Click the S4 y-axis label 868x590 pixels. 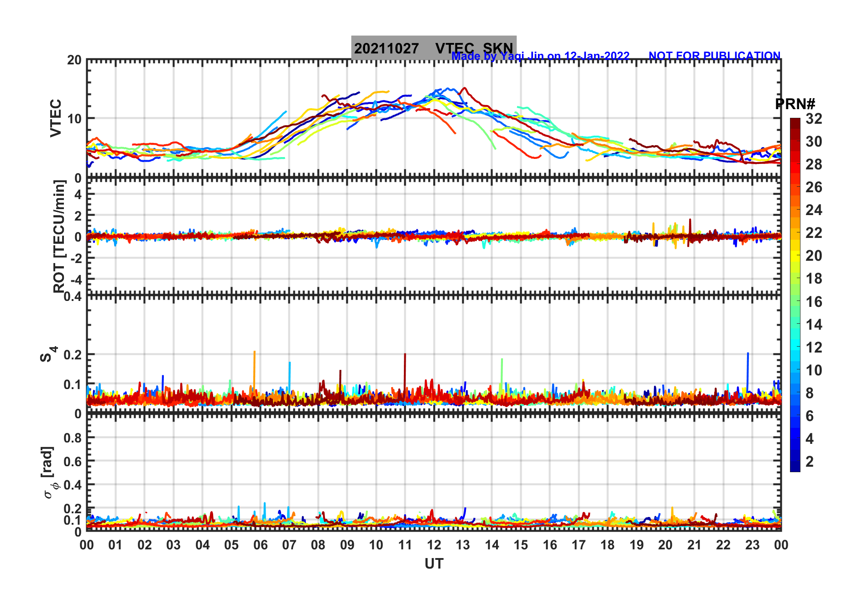pyautogui.click(x=48, y=354)
